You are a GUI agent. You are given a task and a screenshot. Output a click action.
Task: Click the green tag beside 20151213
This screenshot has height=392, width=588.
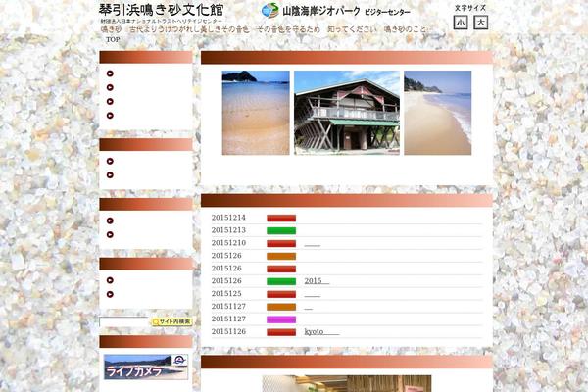point(281,230)
